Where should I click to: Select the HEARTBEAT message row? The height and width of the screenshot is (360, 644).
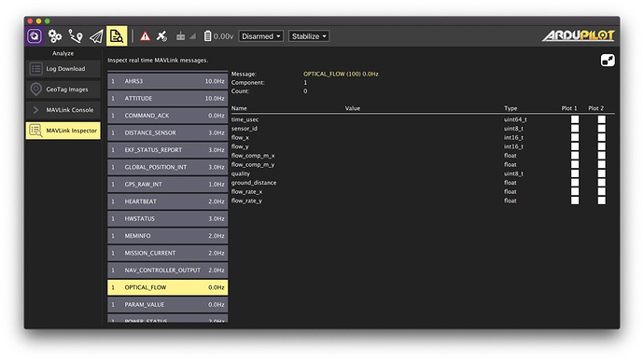pyautogui.click(x=168, y=201)
